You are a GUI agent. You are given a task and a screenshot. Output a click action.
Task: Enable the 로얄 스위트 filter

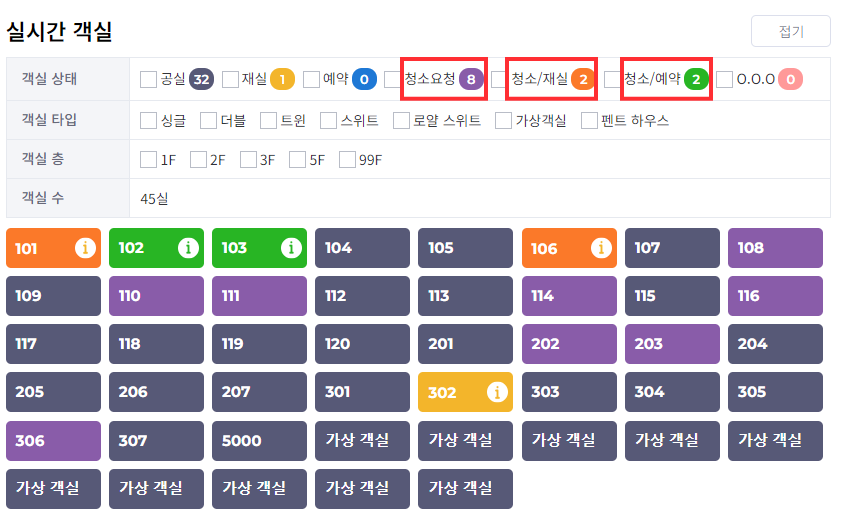pos(401,120)
